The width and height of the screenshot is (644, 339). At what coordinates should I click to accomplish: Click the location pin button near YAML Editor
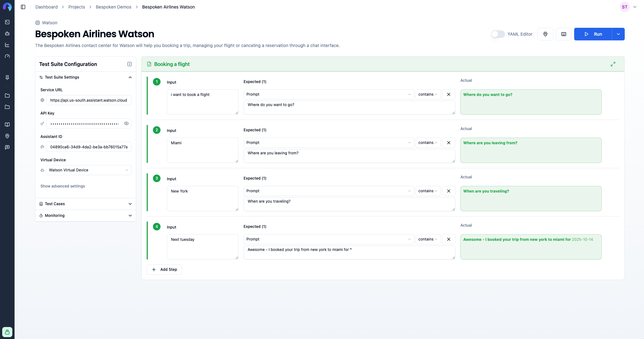[x=545, y=34]
